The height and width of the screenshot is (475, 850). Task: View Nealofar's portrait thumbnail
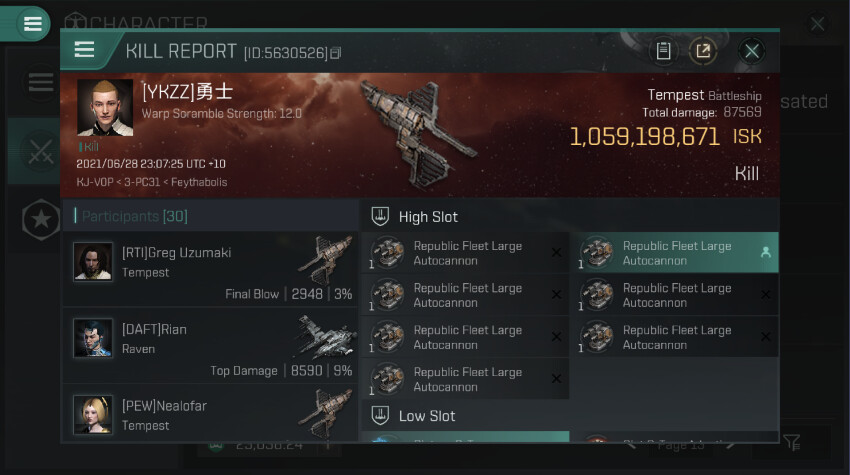pos(93,415)
